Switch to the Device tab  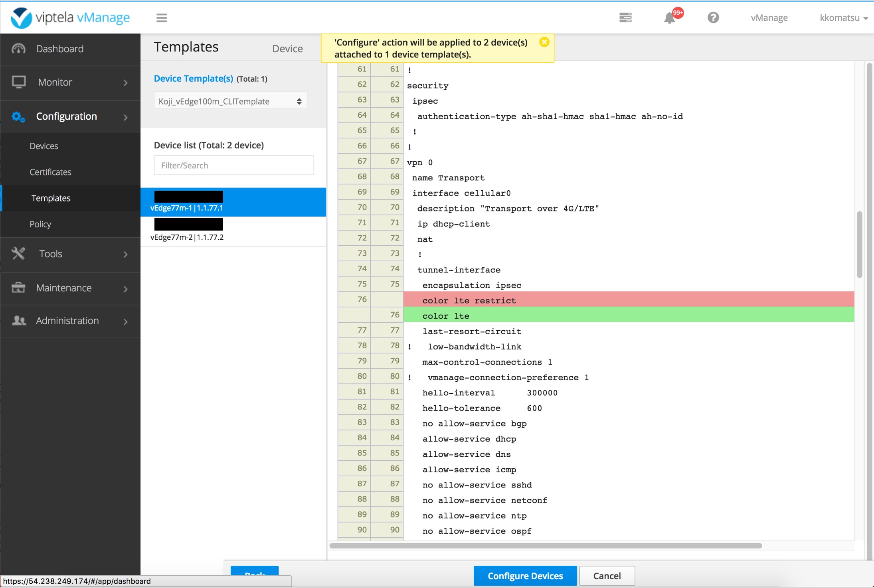[x=287, y=48]
